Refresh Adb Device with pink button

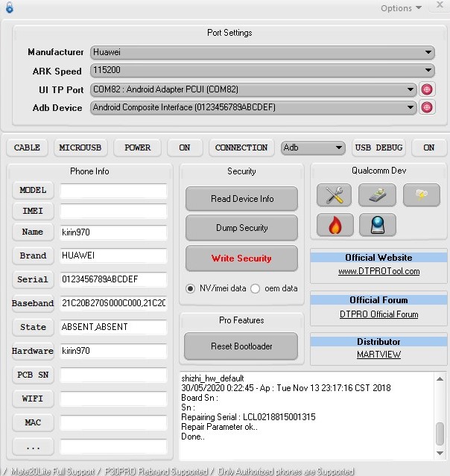click(427, 107)
